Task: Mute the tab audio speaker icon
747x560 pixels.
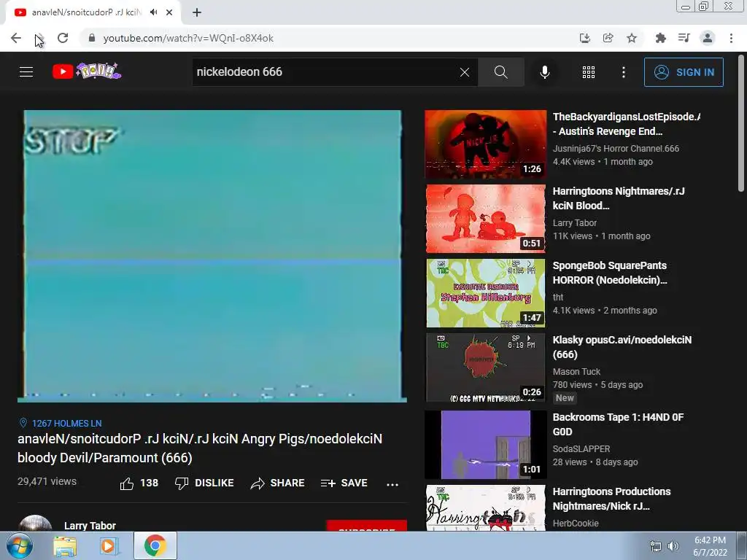Action: tap(153, 12)
